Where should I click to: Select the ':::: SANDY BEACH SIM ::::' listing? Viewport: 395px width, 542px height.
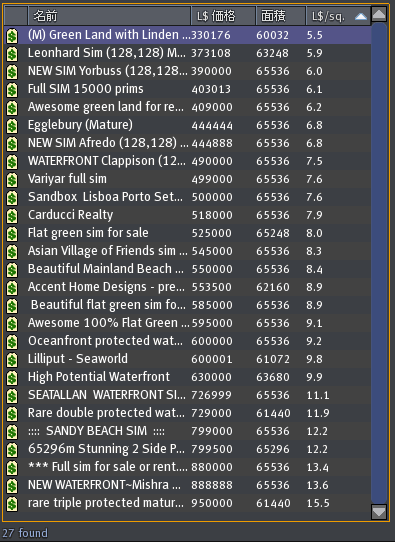[x=188, y=431]
